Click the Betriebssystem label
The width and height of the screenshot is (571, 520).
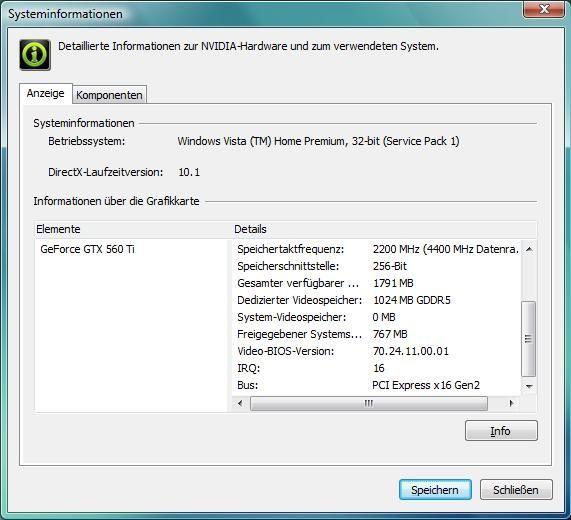coord(87,141)
